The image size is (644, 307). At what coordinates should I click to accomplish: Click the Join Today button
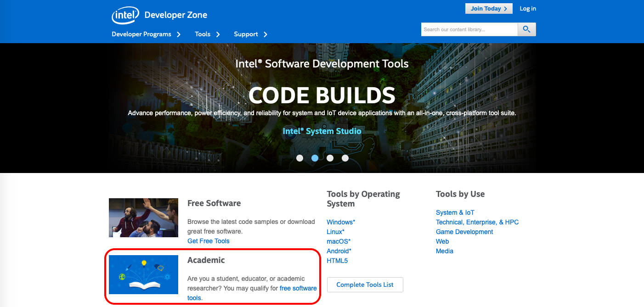click(488, 9)
